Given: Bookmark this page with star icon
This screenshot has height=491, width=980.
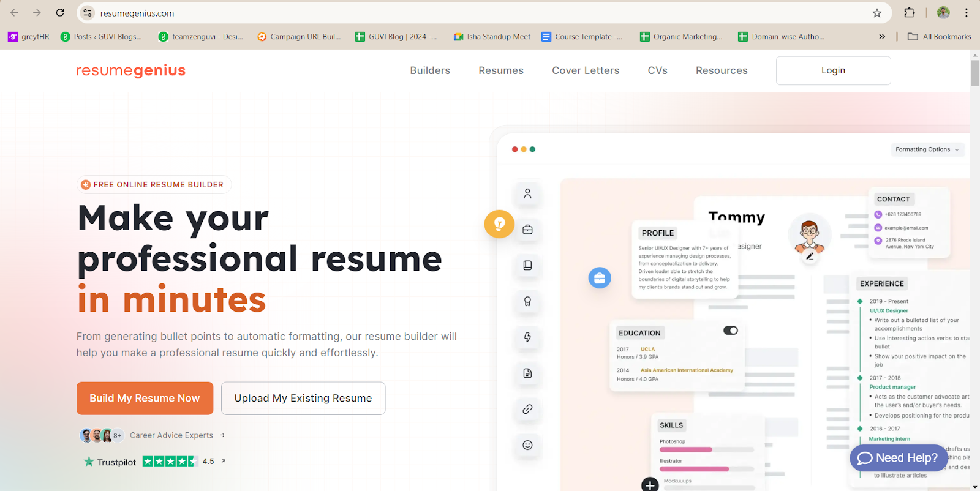Looking at the screenshot, I should point(877,13).
